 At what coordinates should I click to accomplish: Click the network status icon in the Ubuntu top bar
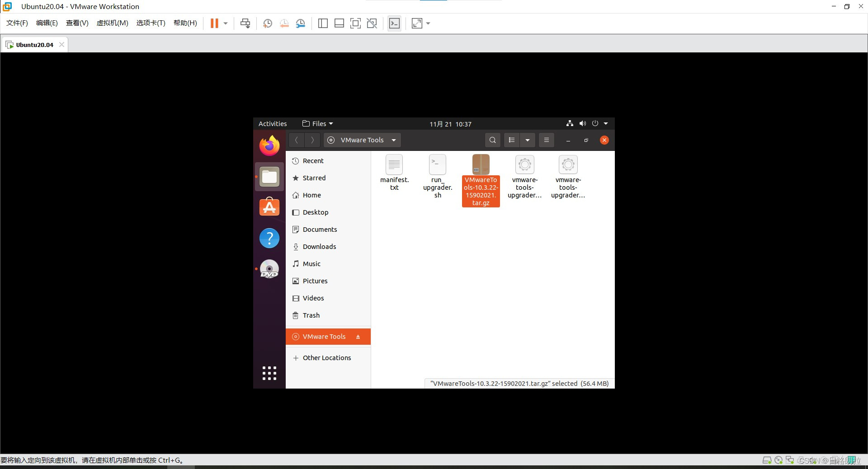[x=570, y=123]
